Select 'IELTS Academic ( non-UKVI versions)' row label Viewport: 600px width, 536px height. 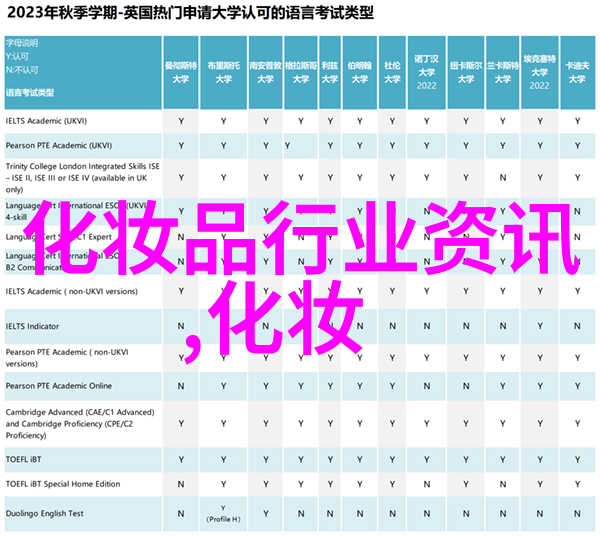(72, 292)
